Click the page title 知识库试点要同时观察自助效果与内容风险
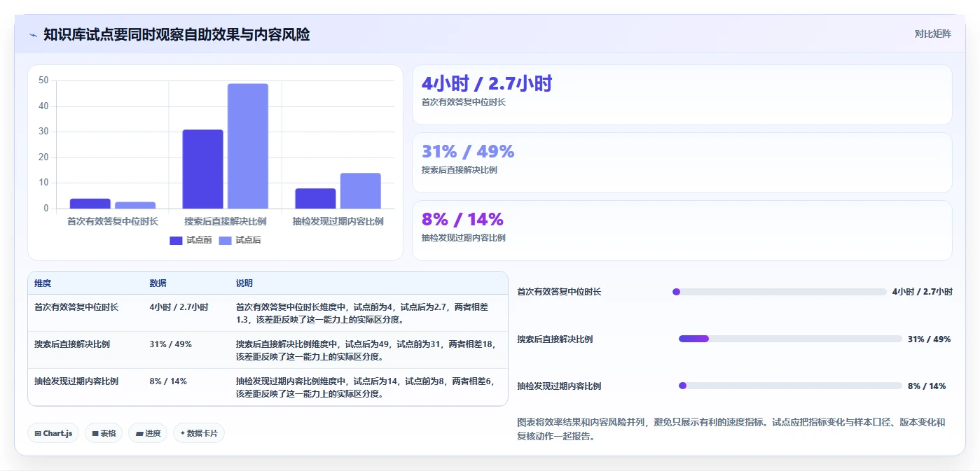 click(177, 34)
